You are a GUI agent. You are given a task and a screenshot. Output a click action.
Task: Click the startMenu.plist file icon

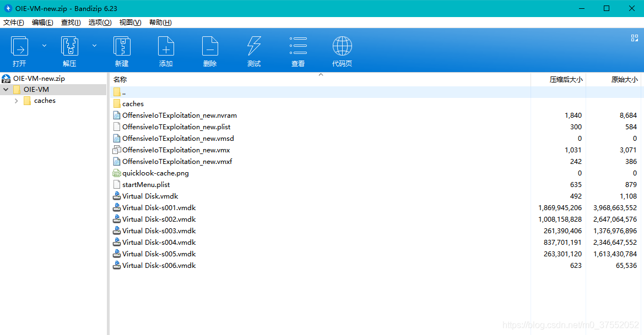pyautogui.click(x=117, y=184)
